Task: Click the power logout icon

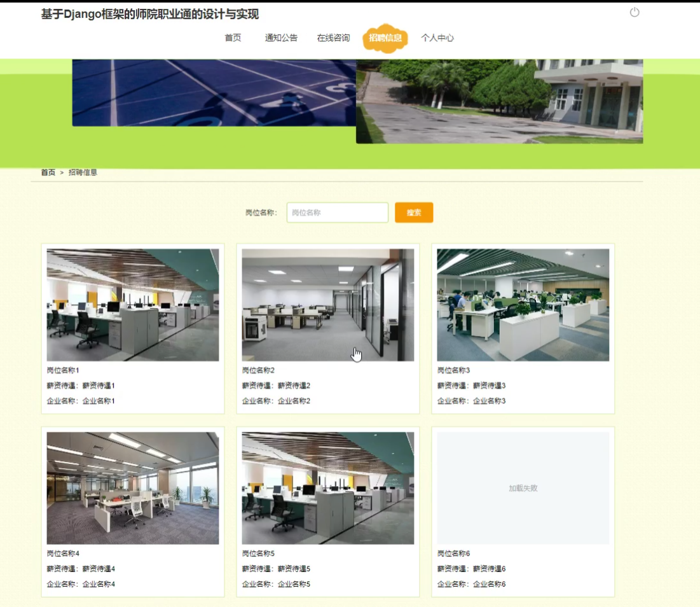Action: point(634,13)
